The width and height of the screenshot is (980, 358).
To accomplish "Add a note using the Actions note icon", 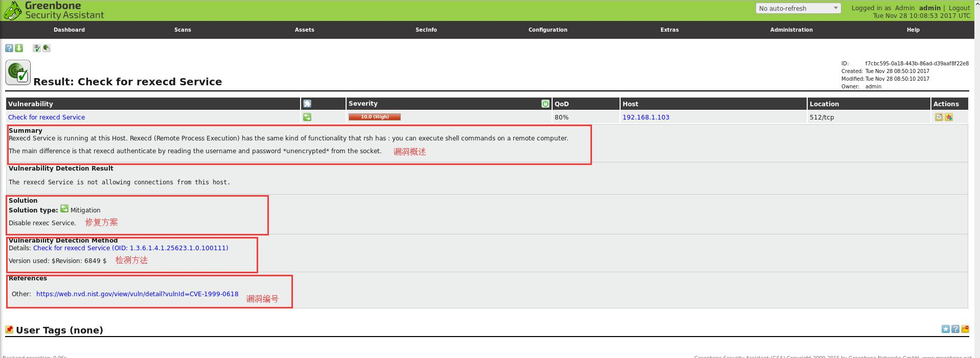I will pos(939,117).
